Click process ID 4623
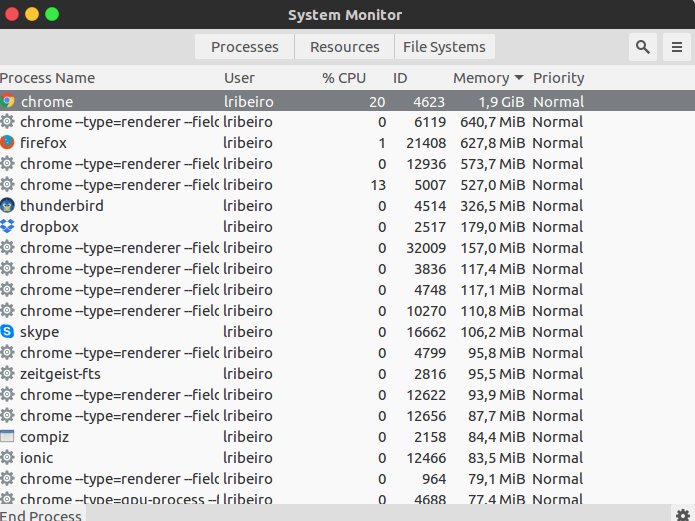This screenshot has width=695, height=521. (x=429, y=102)
